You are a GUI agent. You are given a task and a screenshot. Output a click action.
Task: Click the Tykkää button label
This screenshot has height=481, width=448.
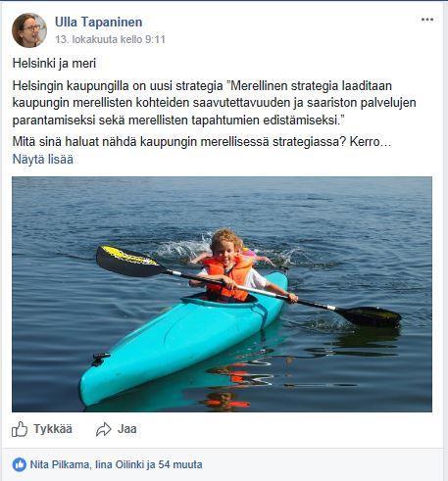coord(53,429)
